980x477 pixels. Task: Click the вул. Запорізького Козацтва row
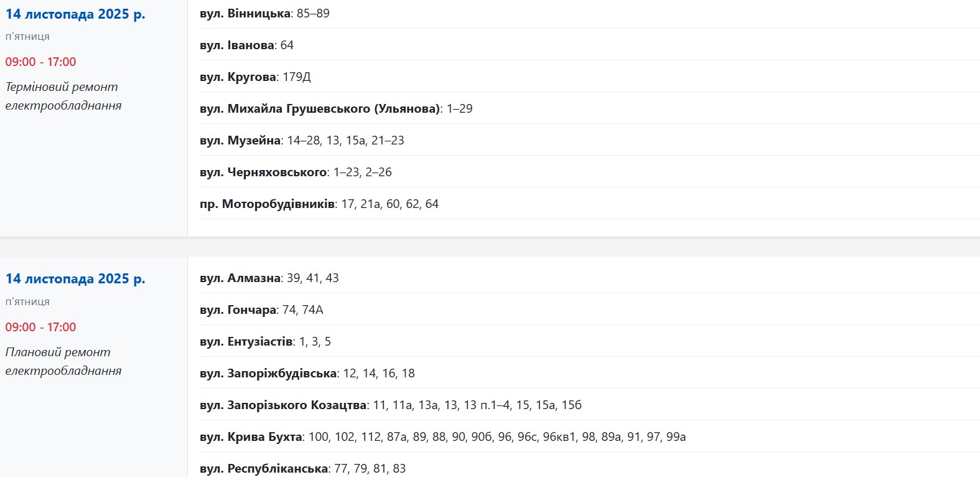390,405
